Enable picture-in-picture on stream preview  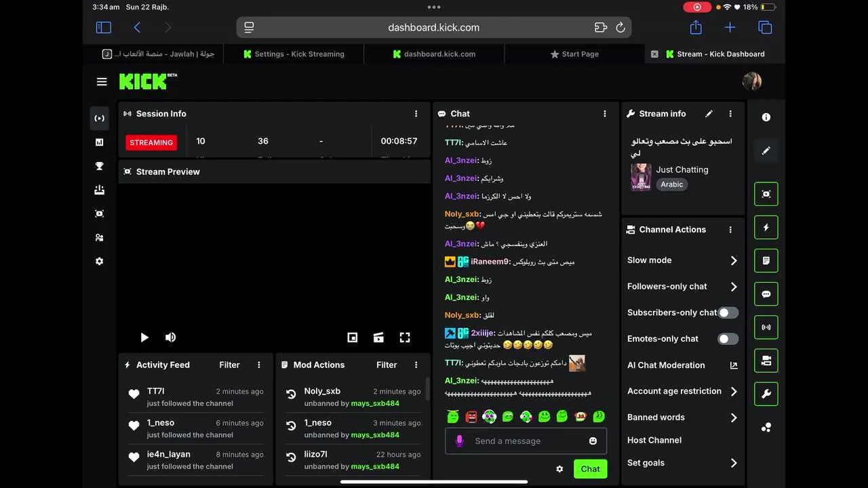point(353,338)
